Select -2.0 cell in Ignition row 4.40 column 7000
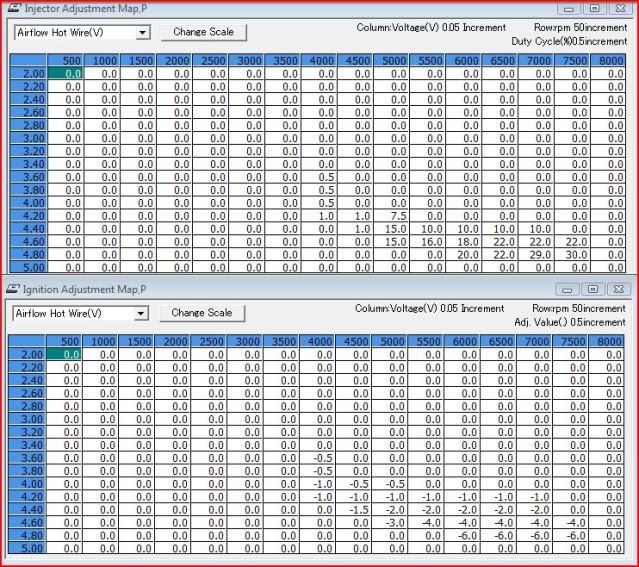639x567 pixels. point(534,510)
